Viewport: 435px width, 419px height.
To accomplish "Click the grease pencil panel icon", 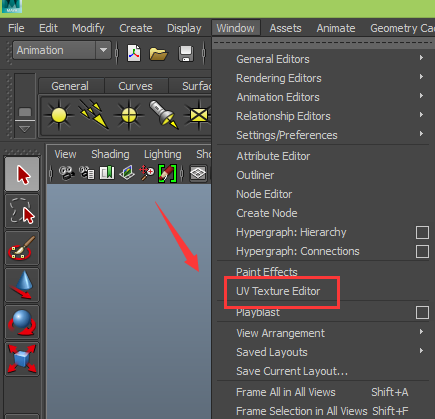I will click(x=167, y=173).
